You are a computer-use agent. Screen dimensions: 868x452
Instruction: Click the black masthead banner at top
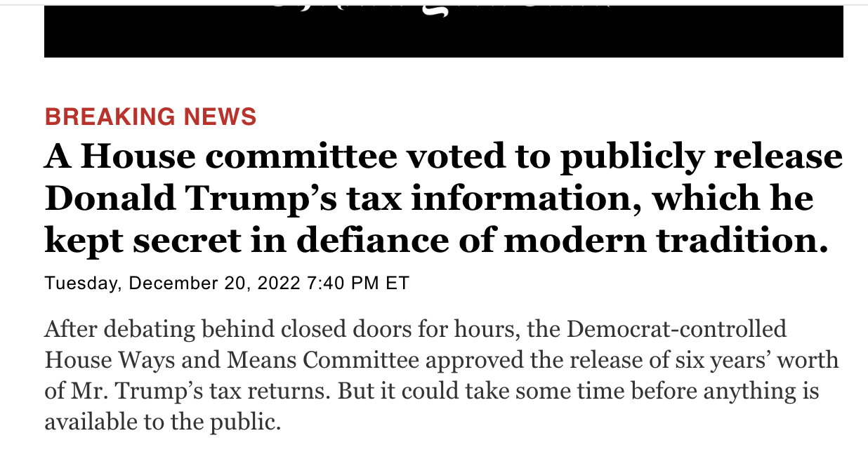pyautogui.click(x=443, y=32)
